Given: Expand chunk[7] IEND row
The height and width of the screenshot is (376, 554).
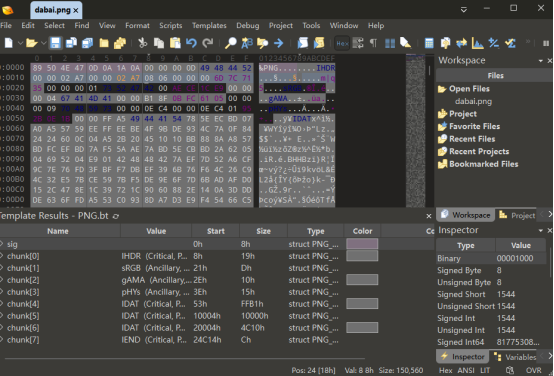Looking at the screenshot, I should [2, 340].
